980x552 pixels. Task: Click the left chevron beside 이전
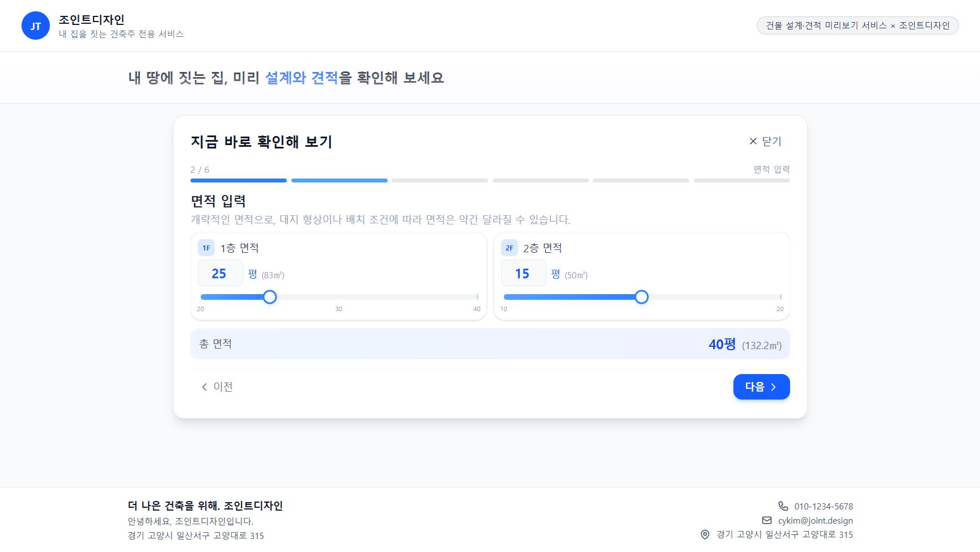pyautogui.click(x=204, y=387)
